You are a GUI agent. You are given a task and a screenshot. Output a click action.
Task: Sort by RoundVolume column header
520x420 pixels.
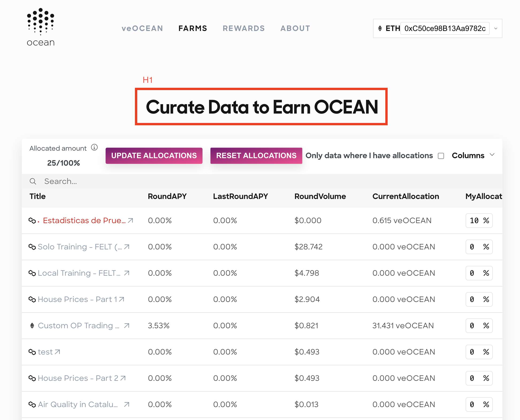(320, 196)
